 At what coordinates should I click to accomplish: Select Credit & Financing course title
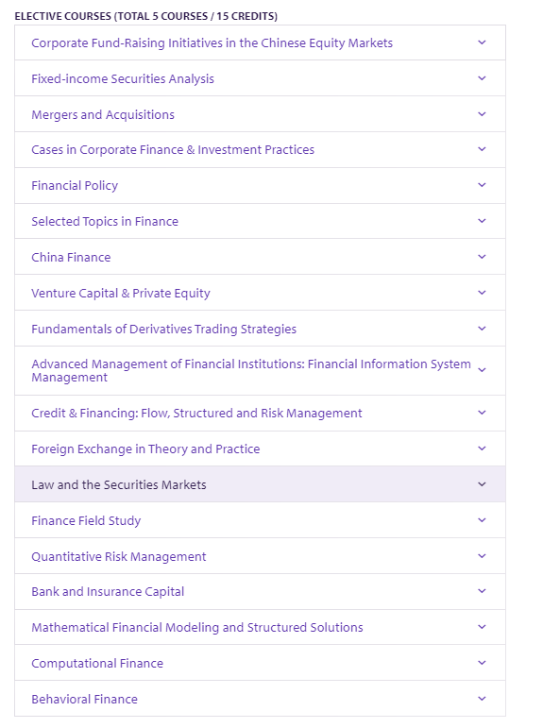click(196, 414)
